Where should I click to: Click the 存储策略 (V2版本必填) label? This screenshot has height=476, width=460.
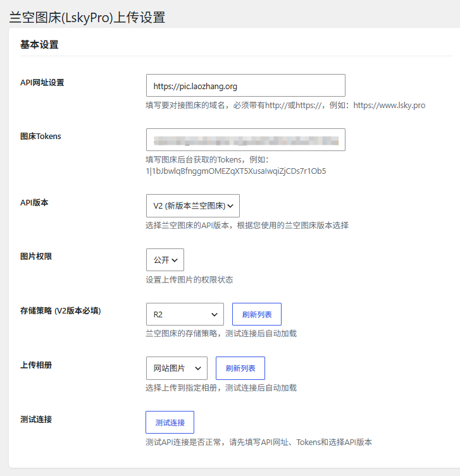point(61,311)
